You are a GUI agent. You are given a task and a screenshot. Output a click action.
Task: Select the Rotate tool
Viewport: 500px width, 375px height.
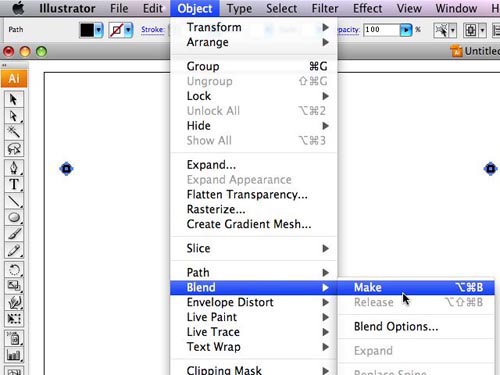coord(14,269)
